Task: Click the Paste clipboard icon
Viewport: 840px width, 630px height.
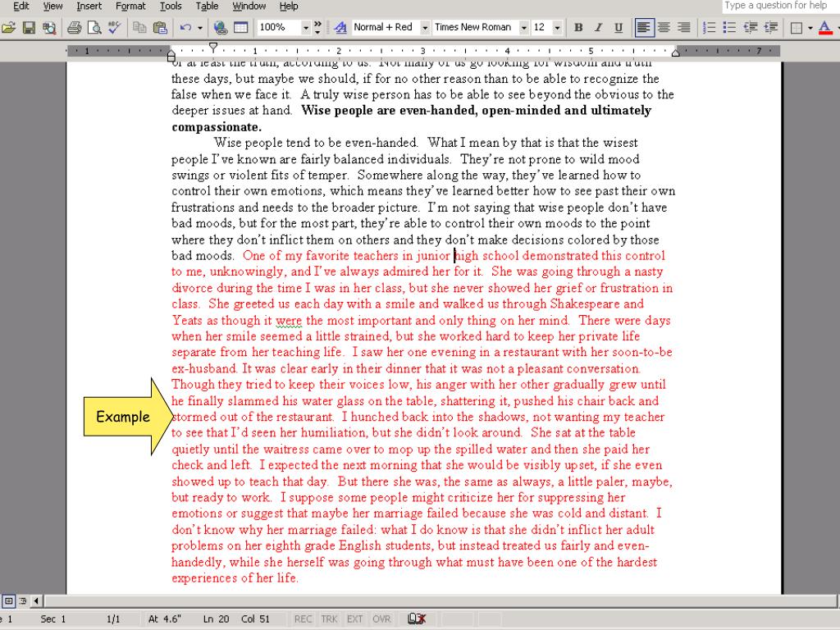Action: pyautogui.click(x=160, y=27)
